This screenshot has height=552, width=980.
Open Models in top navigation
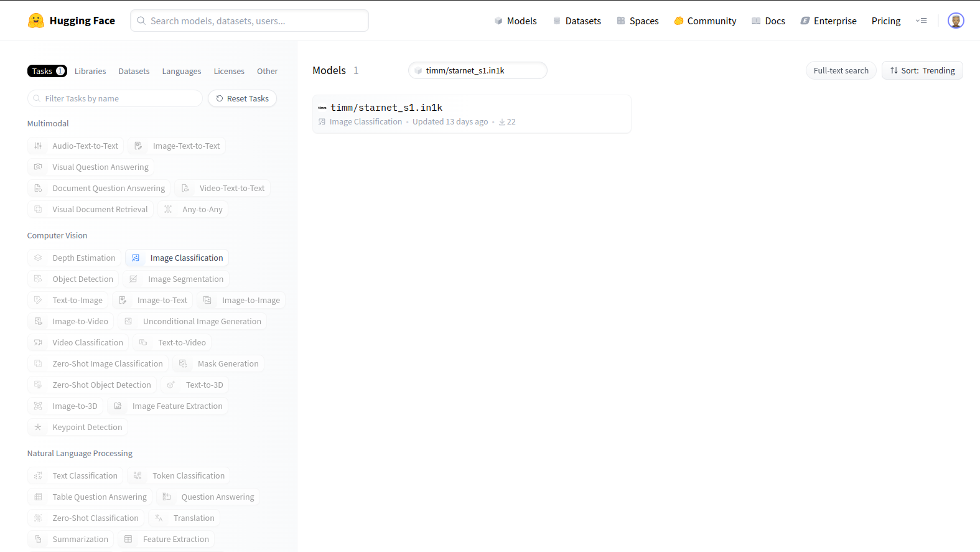pos(515,21)
